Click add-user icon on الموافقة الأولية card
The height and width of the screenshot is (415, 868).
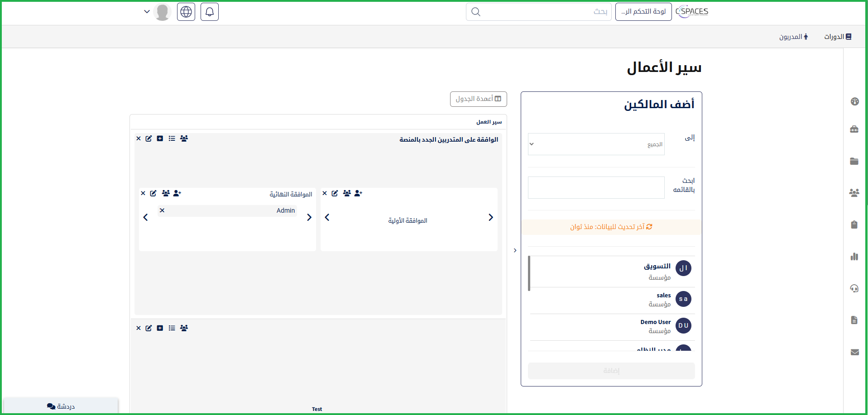[358, 193]
